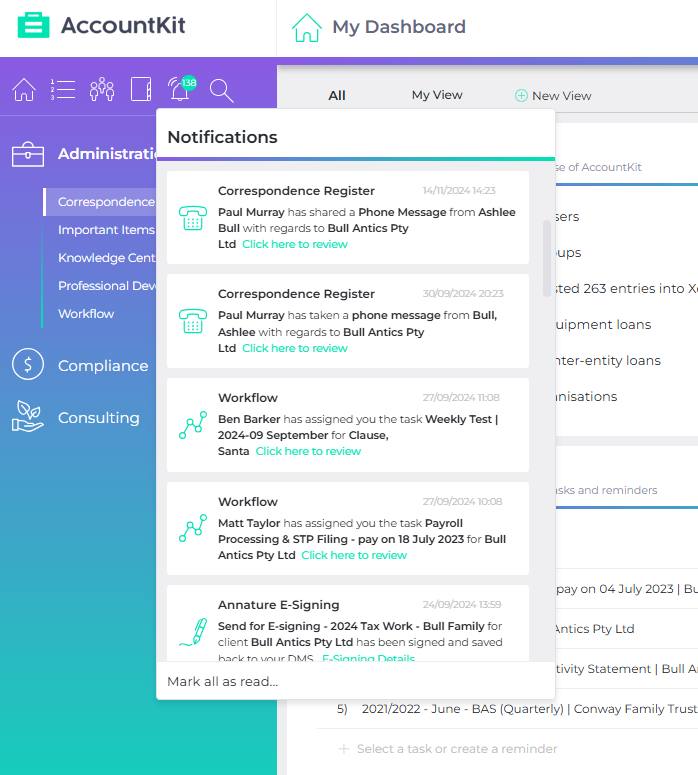Click the Annature E-Signing pen icon
The width and height of the screenshot is (698, 775).
pyautogui.click(x=193, y=632)
